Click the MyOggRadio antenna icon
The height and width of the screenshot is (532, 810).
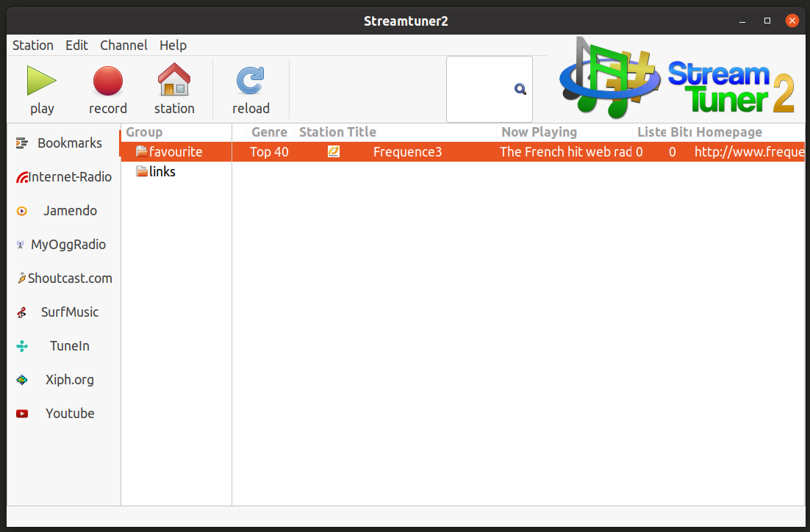point(20,245)
